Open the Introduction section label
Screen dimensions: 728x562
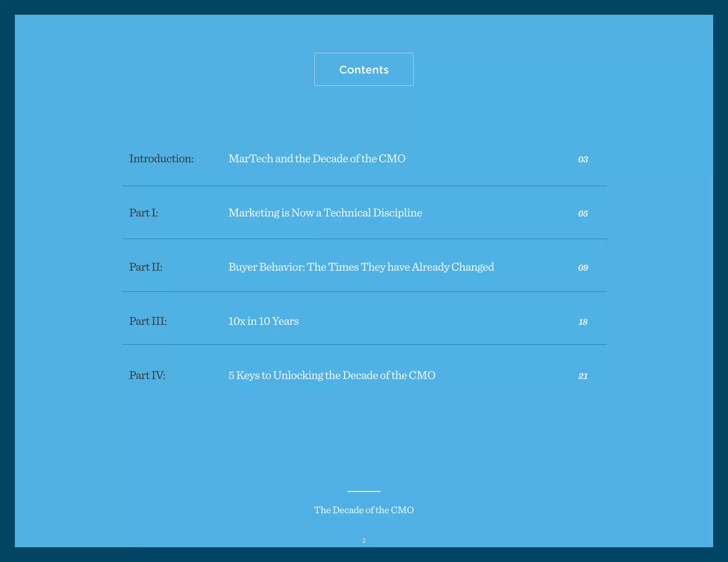[161, 158]
